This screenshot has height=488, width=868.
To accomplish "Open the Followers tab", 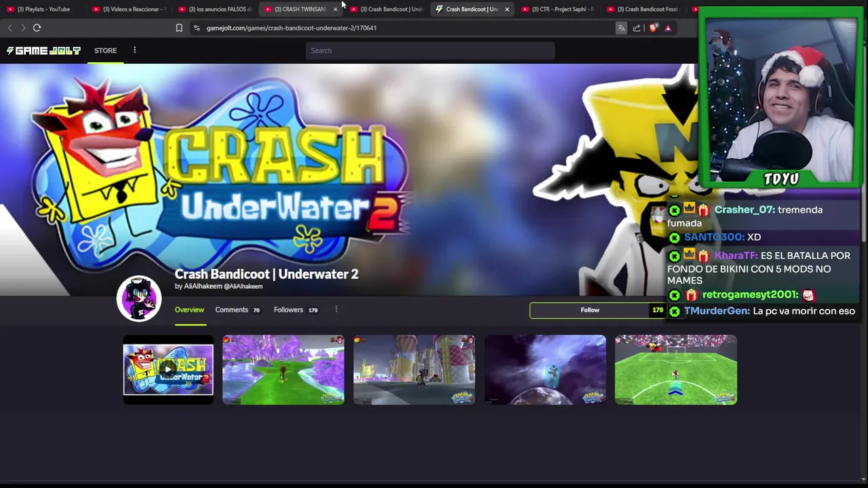I will 296,310.
